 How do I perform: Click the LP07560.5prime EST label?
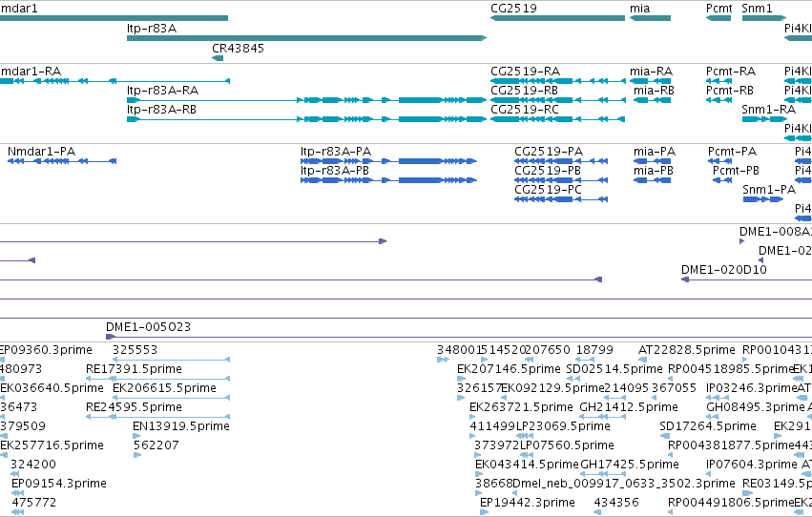click(567, 445)
